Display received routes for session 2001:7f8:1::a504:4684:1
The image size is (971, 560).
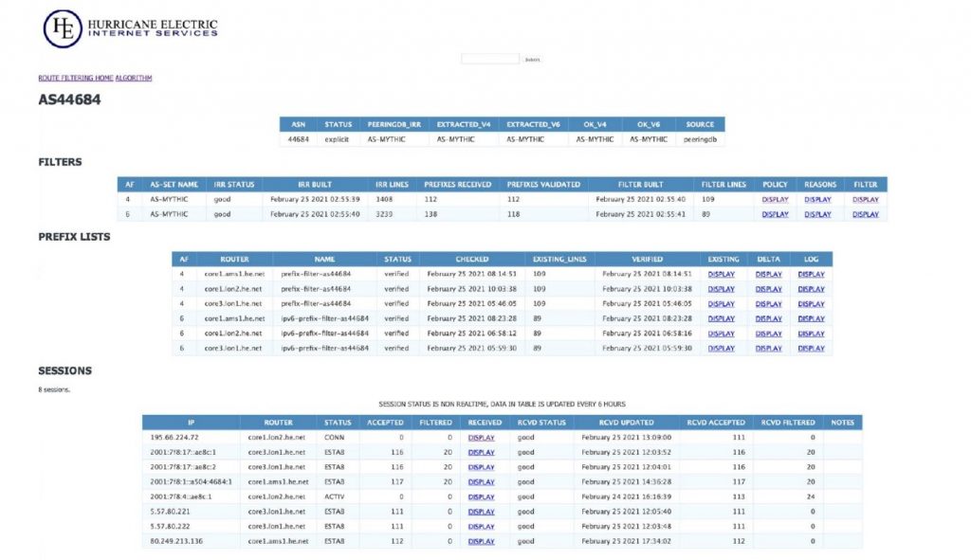[481, 482]
